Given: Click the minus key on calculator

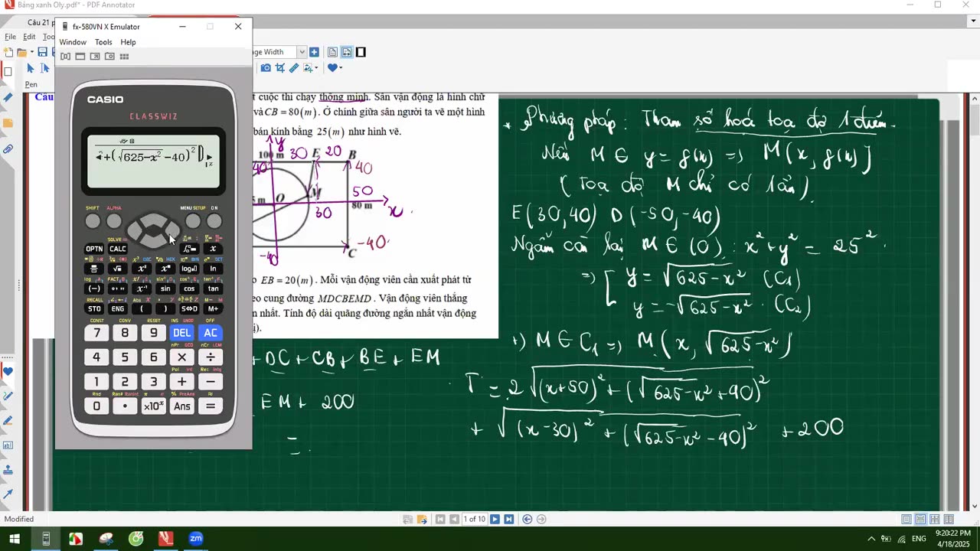Looking at the screenshot, I should [211, 382].
